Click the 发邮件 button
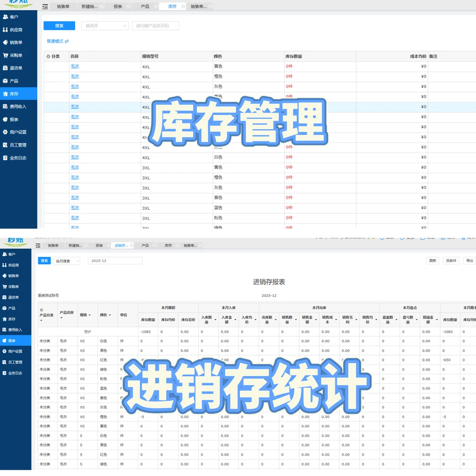Image resolution: width=476 pixels, height=476 pixels. 451,261
